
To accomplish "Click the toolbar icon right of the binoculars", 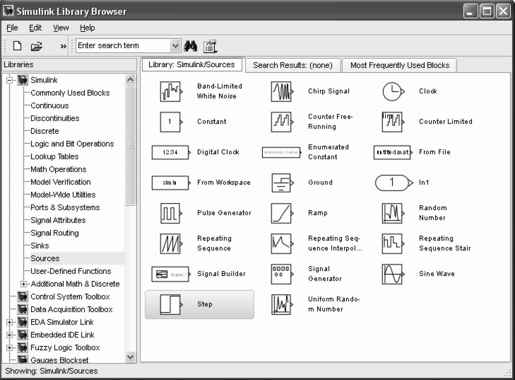I will (x=210, y=46).
